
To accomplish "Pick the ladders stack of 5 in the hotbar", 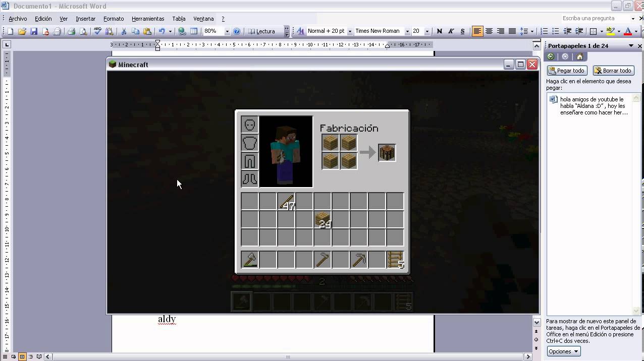I will point(395,260).
